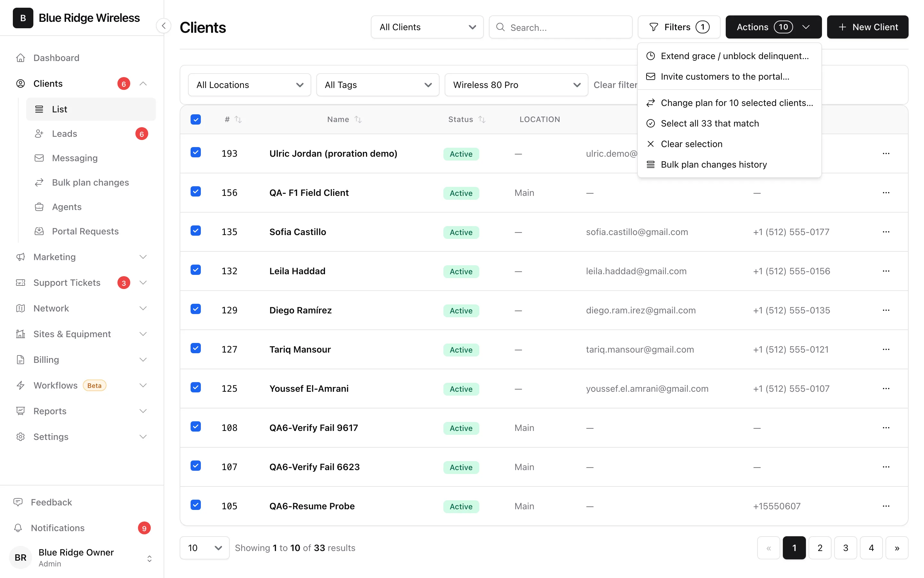Focus the Search clients field

point(560,27)
